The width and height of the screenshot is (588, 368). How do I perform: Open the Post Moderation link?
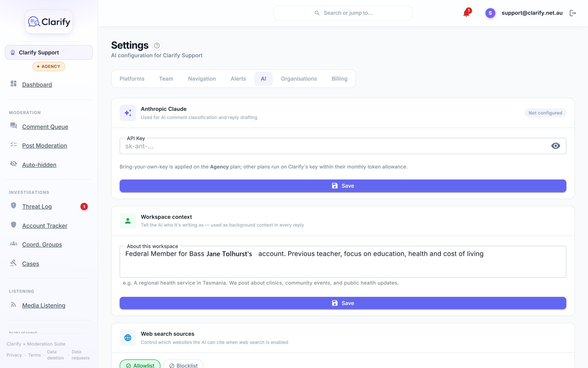[45, 146]
